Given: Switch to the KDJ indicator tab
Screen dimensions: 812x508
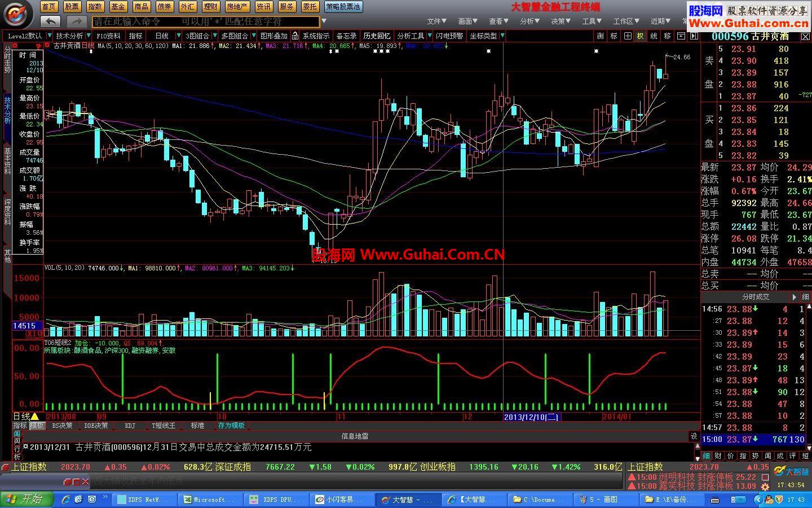Looking at the screenshot, I should [130, 426].
